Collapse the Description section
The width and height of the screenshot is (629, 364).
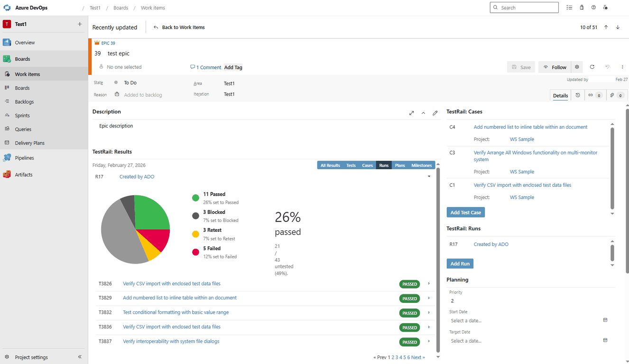(x=423, y=113)
